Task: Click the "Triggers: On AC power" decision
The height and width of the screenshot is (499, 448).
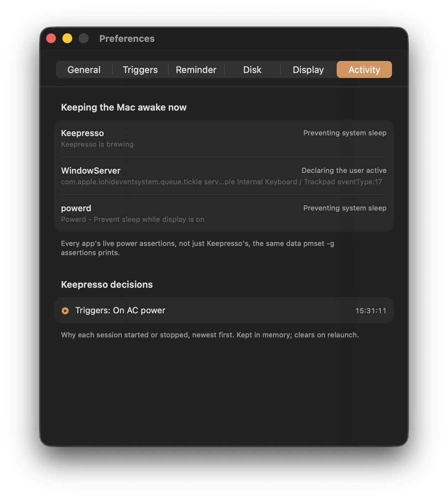Action: [x=120, y=310]
